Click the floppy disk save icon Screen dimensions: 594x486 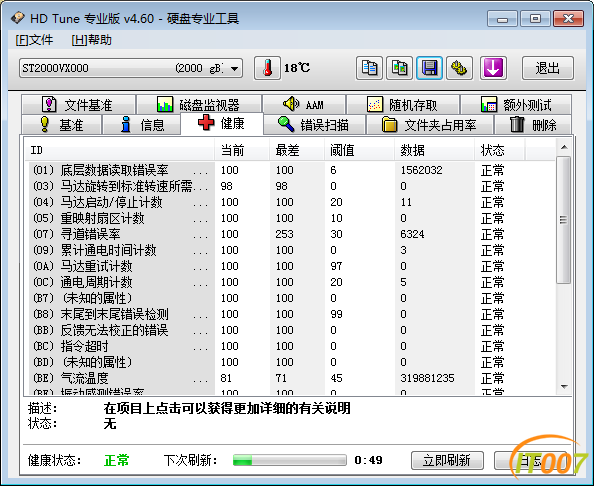(x=429, y=68)
